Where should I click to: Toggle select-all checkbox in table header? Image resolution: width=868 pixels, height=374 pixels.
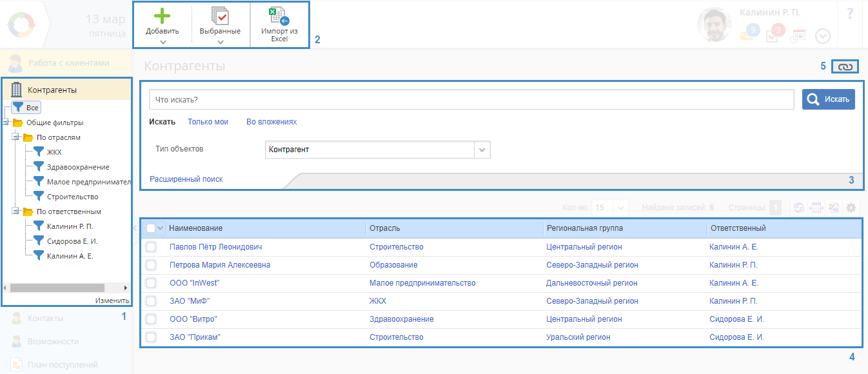click(151, 228)
